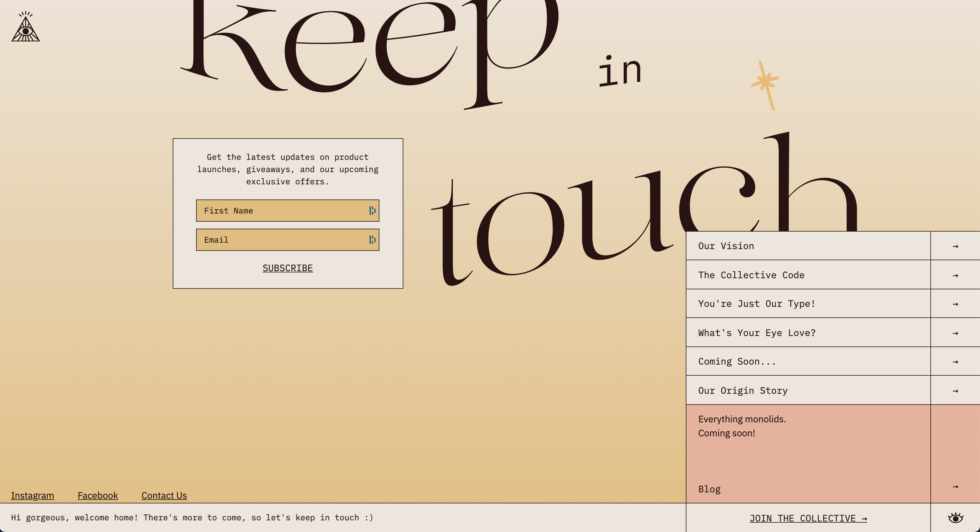Open the Instagram link
The height and width of the screenshot is (532, 980).
point(32,496)
